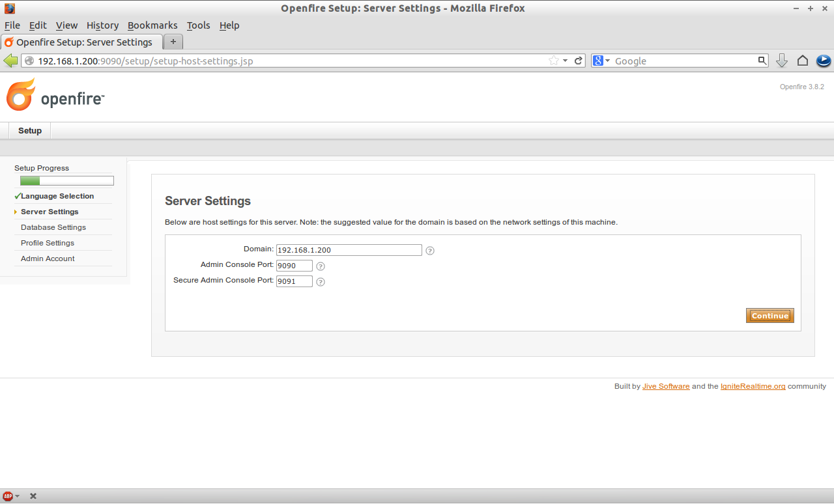Click the globe site identity icon
834x504 pixels.
pyautogui.click(x=29, y=61)
